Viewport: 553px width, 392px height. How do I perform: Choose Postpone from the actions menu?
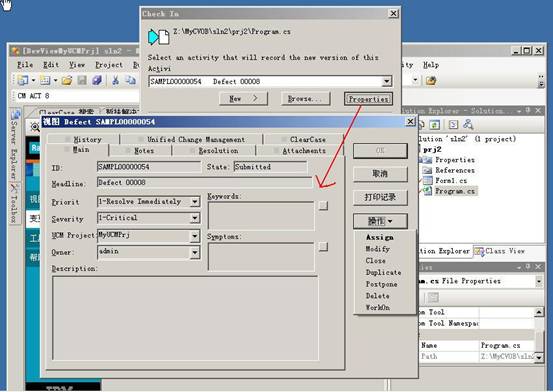(x=381, y=284)
